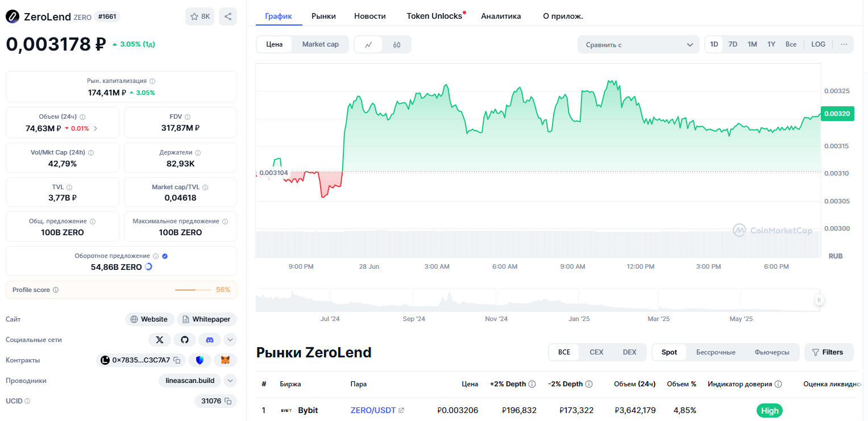Open the GitHub social link
Image resolution: width=868 pixels, height=421 pixels.
(185, 340)
